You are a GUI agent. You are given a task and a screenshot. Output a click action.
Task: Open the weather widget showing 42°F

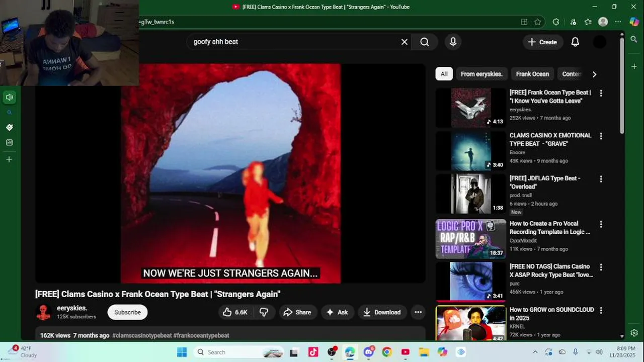coord(23,352)
